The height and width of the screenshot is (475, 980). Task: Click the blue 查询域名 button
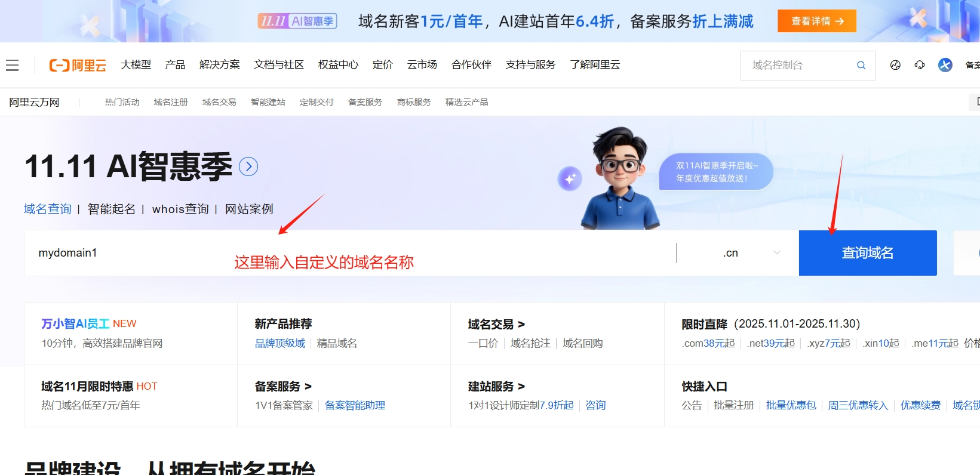click(x=867, y=253)
